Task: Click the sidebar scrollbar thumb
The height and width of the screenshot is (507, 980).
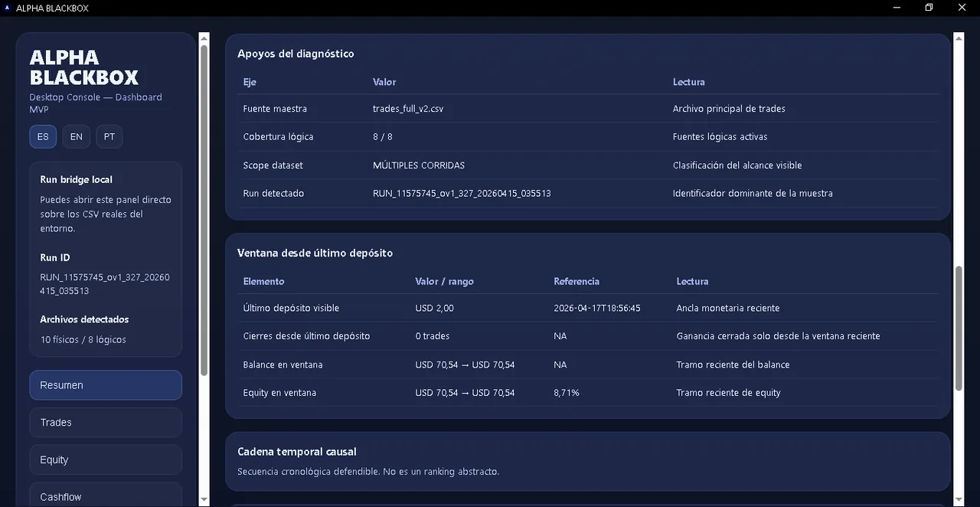Action: click(204, 210)
